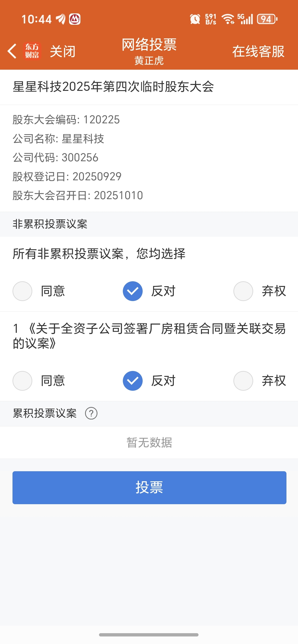Image resolution: width=298 pixels, height=644 pixels.
Task: Tap the Wi-Fi status icon
Action: [x=228, y=19]
